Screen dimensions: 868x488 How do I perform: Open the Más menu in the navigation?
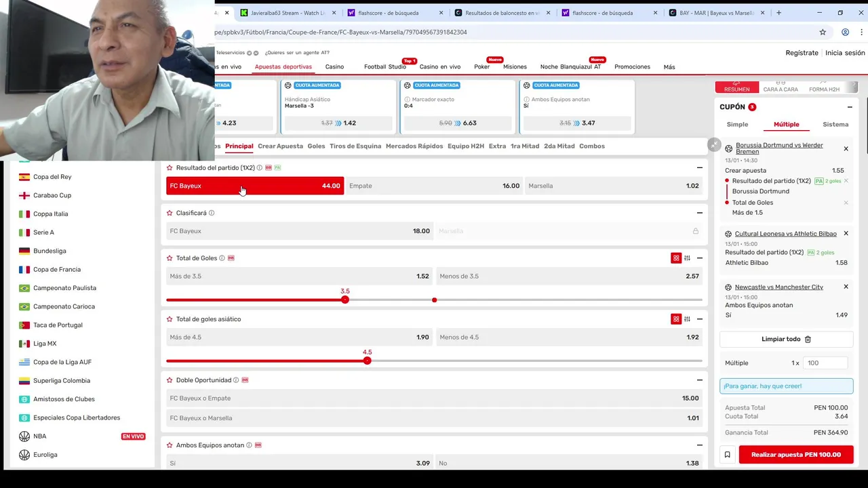click(669, 67)
